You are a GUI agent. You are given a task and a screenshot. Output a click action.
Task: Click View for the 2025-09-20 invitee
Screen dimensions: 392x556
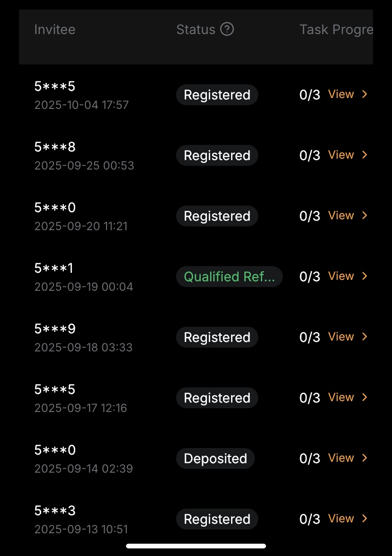341,215
